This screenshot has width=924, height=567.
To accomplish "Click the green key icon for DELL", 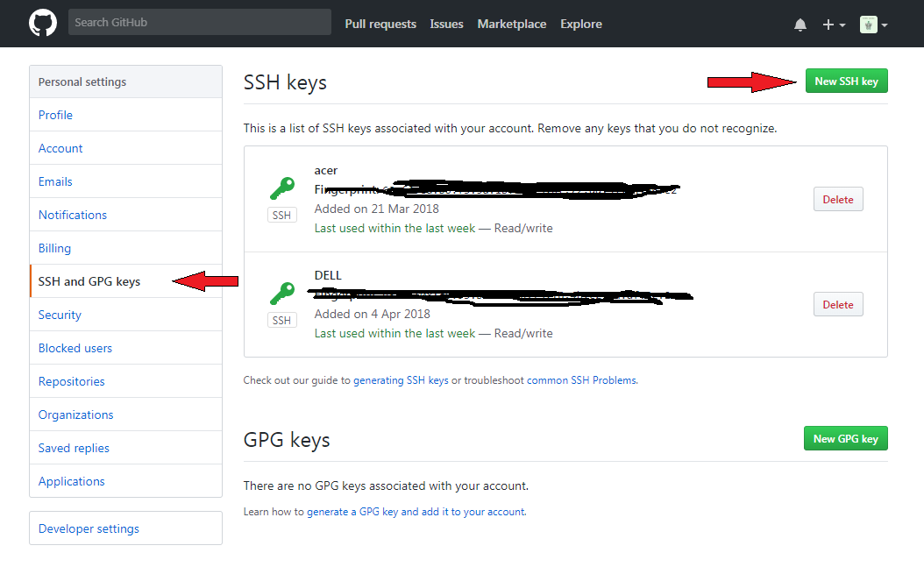I will 281,294.
